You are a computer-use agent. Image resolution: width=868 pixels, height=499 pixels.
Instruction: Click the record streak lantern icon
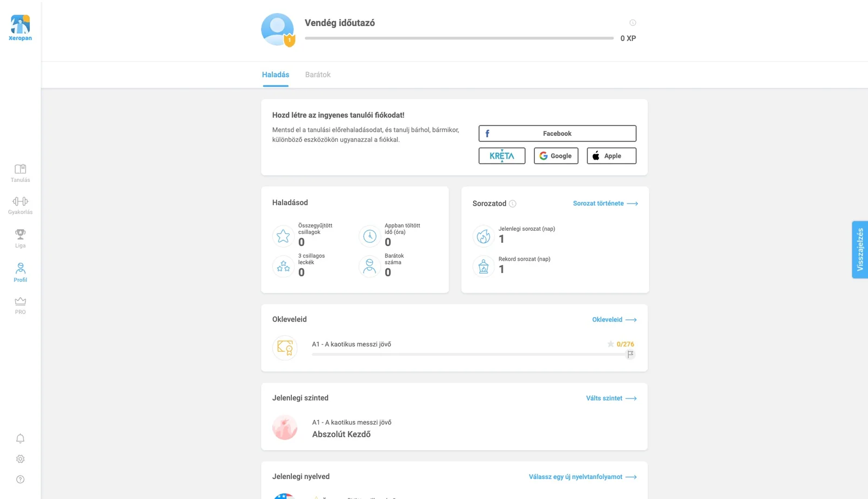click(x=483, y=267)
